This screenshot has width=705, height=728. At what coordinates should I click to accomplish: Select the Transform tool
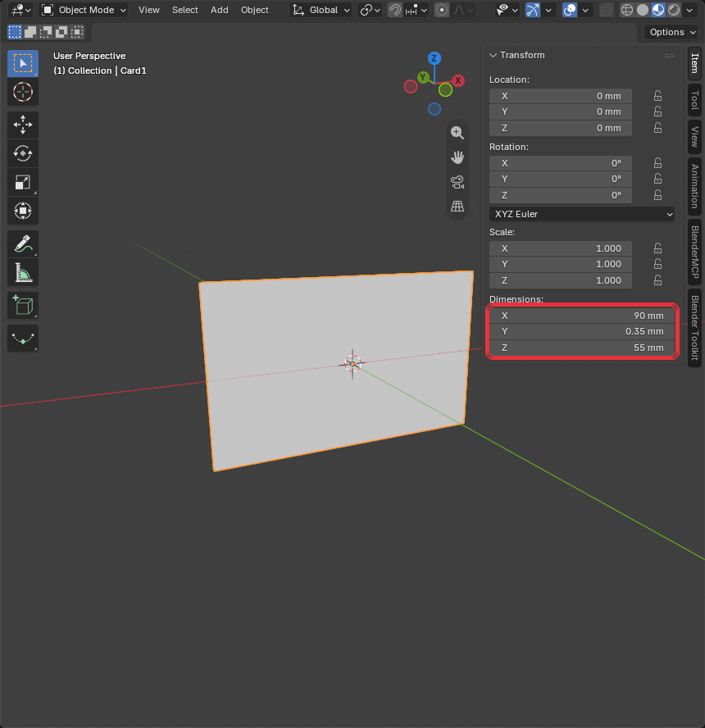(x=23, y=211)
